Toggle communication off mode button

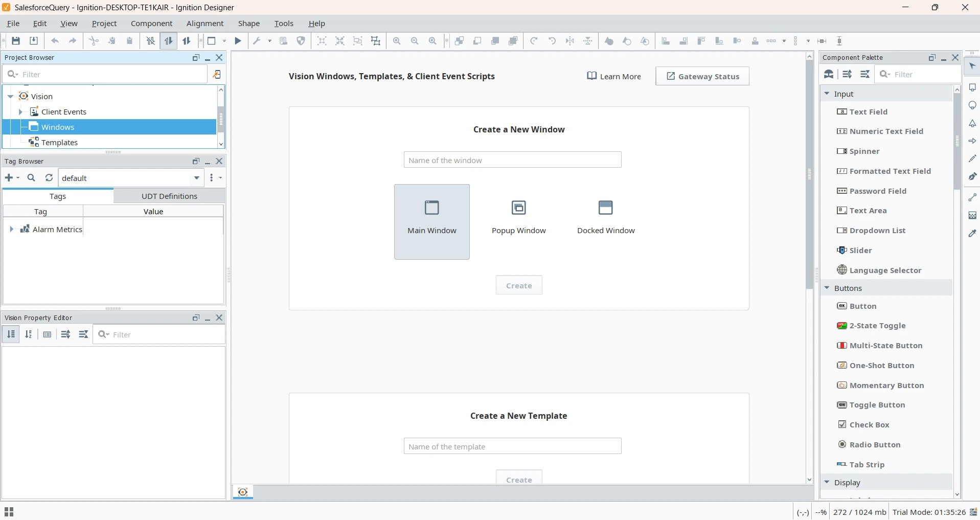pos(150,41)
